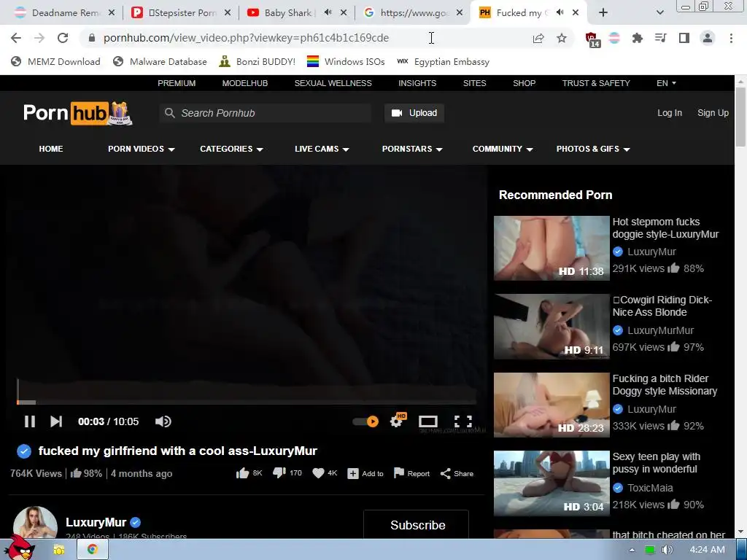The width and height of the screenshot is (747, 560).
Task: Open the Angry Birds Start button
Action: [x=19, y=548]
